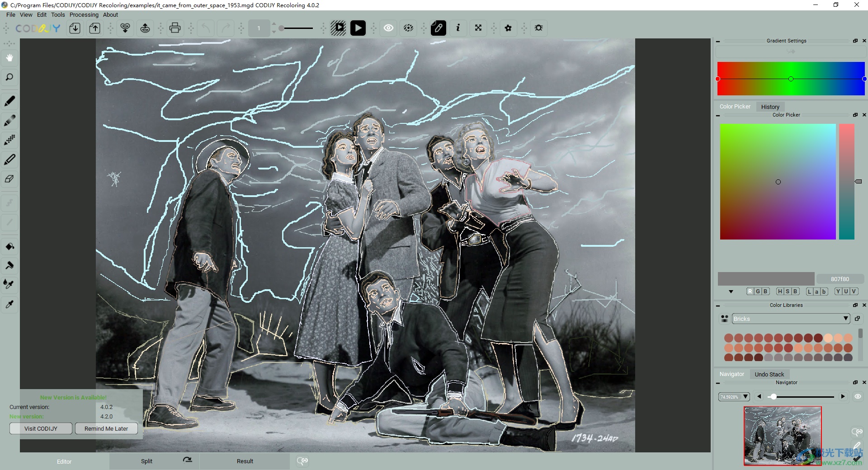Image resolution: width=868 pixels, height=470 pixels.
Task: Click Remind Me Later button
Action: tap(106, 428)
